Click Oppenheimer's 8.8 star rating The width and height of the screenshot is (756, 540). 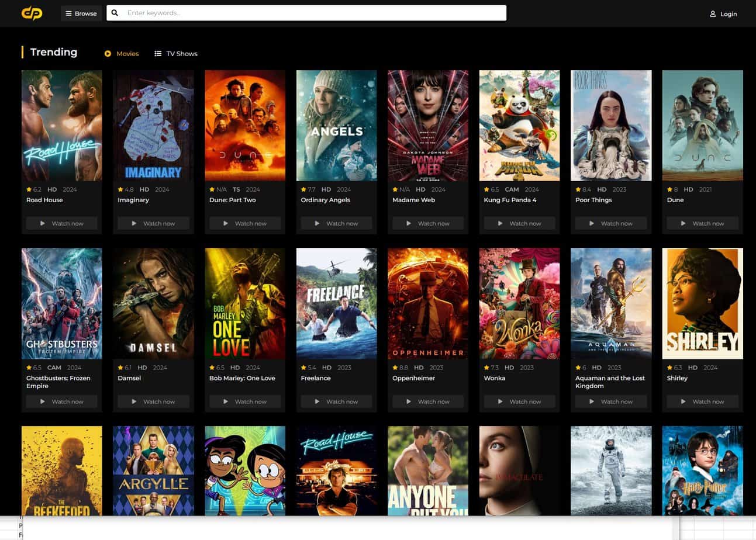[x=400, y=368]
